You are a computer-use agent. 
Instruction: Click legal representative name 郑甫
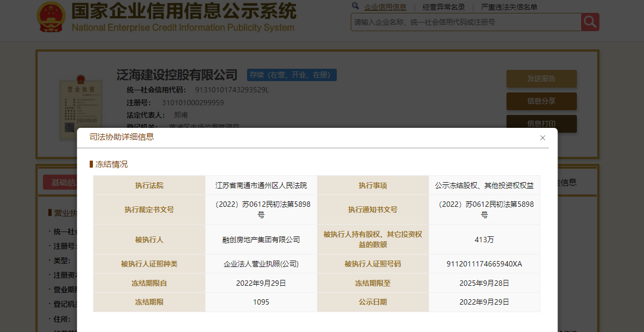(x=180, y=116)
